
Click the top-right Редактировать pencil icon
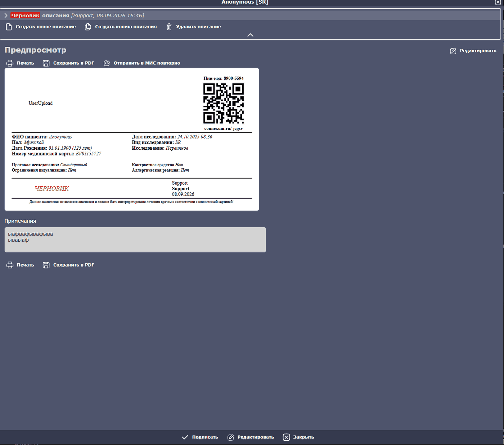point(453,51)
